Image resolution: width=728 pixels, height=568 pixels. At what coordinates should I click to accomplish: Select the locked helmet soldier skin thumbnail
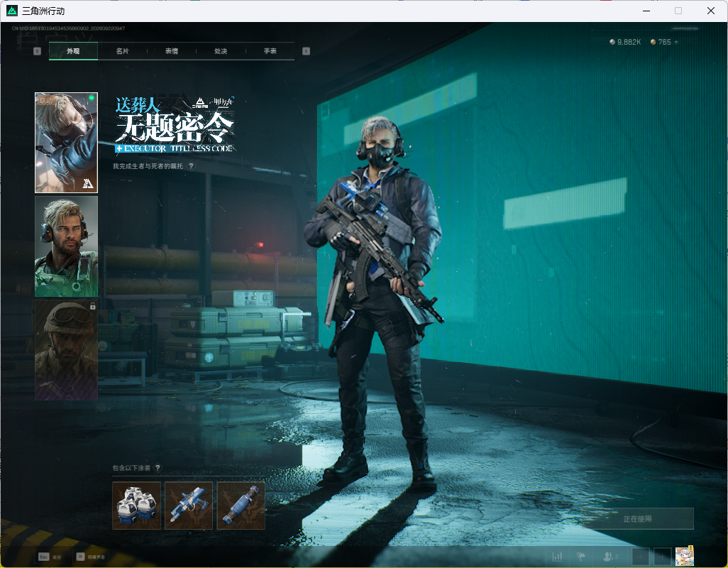pyautogui.click(x=67, y=350)
